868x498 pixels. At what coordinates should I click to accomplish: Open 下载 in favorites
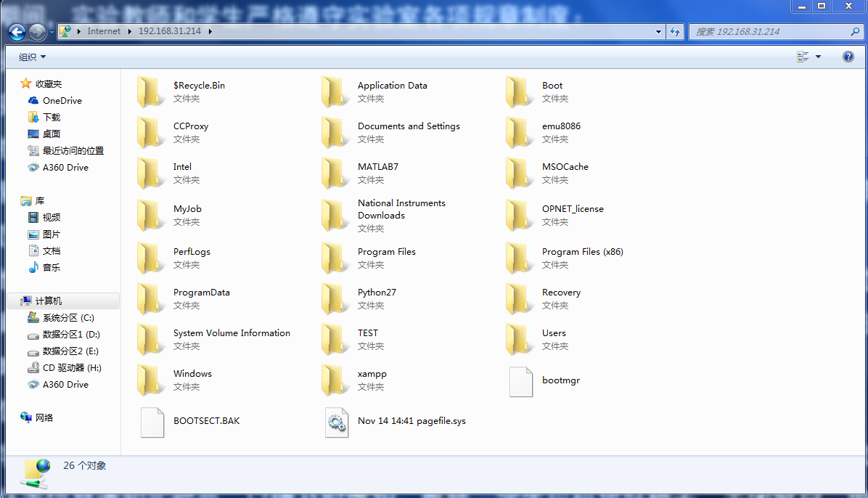[x=44, y=117]
